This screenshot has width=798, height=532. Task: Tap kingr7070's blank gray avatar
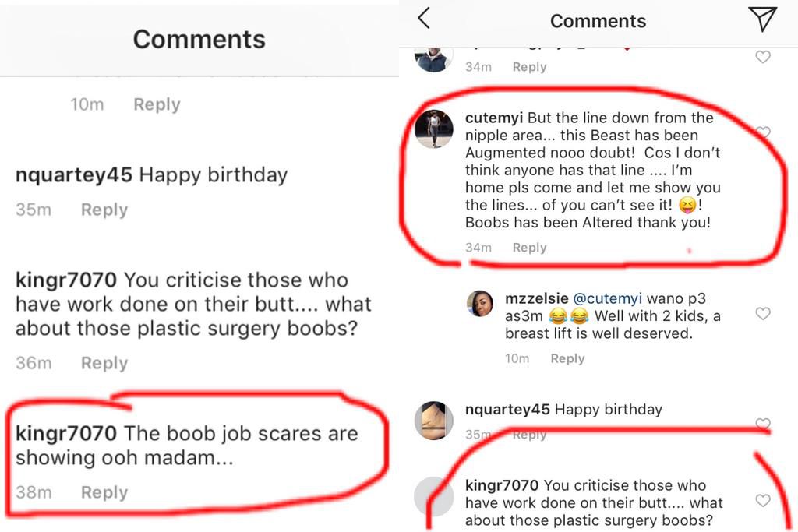[434, 496]
